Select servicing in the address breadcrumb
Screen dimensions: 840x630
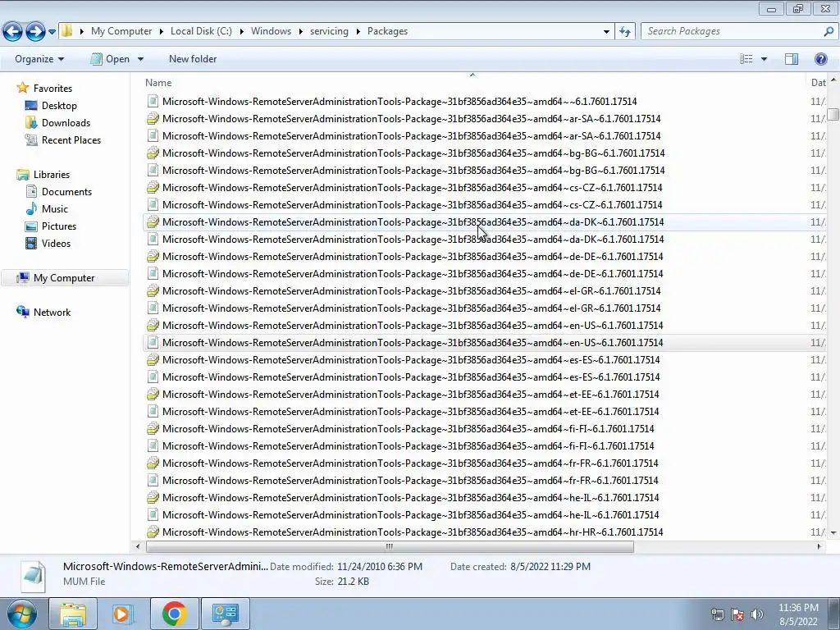tap(329, 31)
